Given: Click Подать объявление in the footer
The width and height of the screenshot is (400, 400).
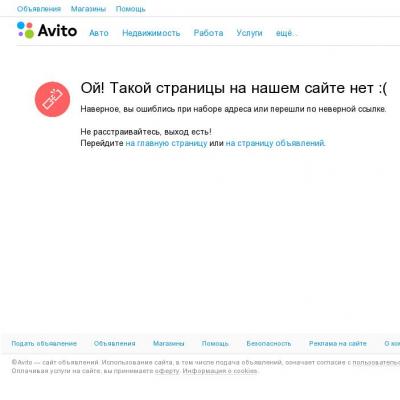Looking at the screenshot, I should 44,343.
